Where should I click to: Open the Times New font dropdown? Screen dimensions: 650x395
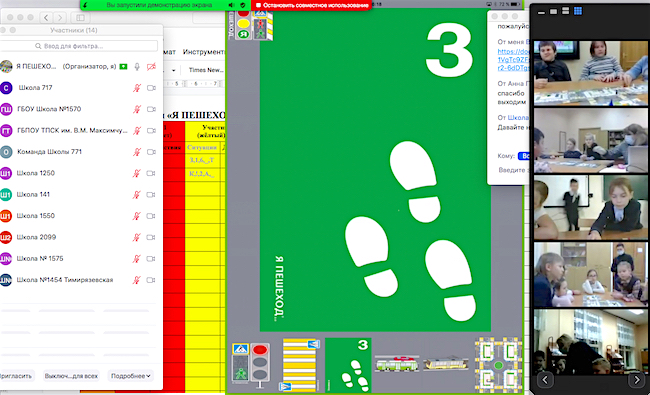(x=206, y=70)
